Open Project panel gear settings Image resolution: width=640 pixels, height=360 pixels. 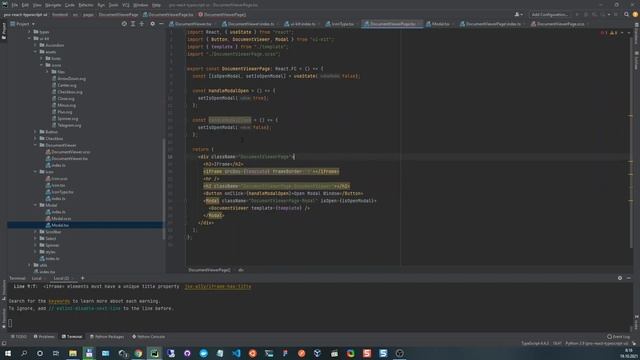(x=152, y=24)
